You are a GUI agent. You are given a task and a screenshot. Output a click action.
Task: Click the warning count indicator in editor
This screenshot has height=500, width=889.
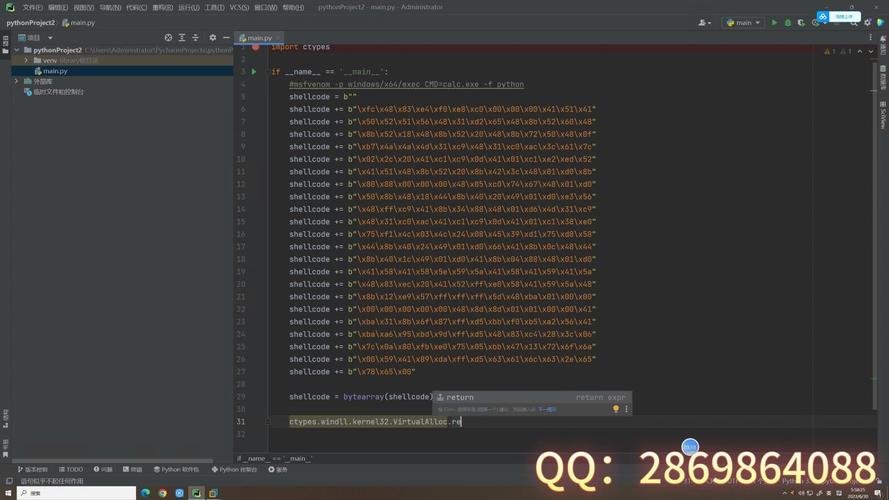pos(829,52)
